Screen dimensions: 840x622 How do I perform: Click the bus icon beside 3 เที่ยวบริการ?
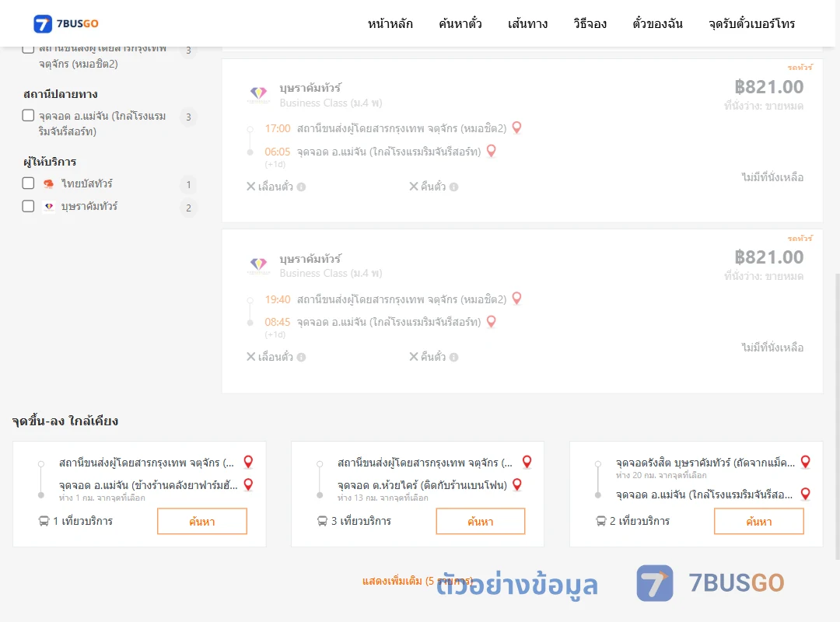(322, 521)
